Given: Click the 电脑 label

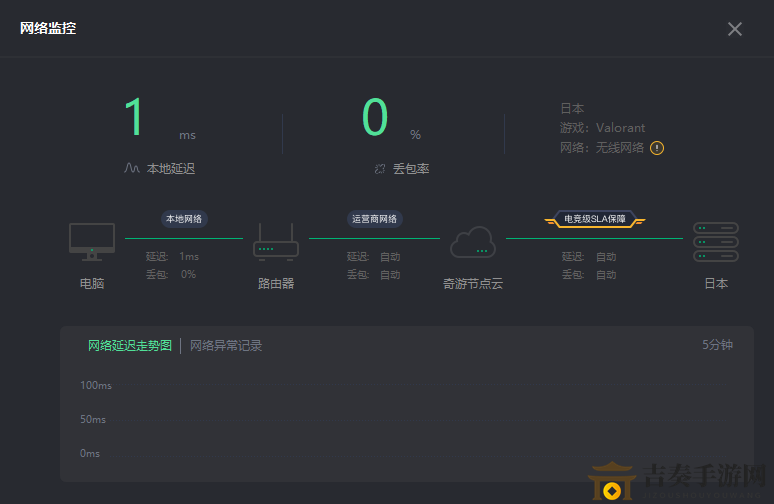Looking at the screenshot, I should pos(92,283).
